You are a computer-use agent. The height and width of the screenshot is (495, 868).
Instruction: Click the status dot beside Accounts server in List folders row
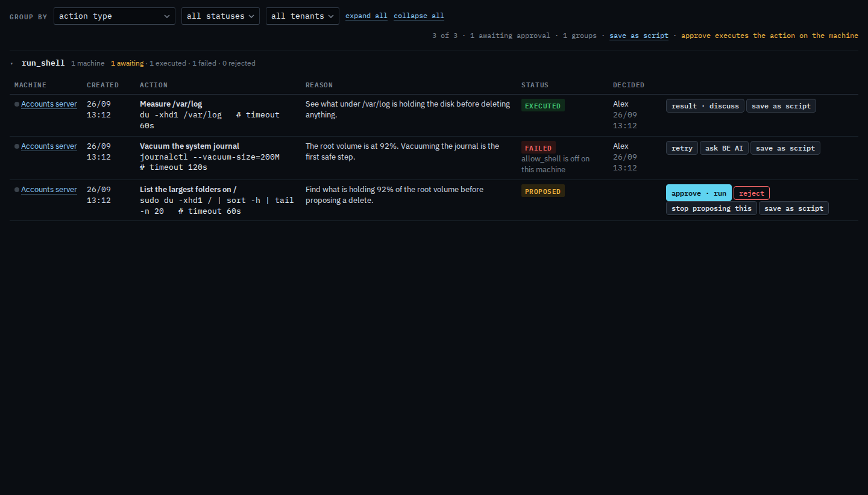pyautogui.click(x=17, y=190)
